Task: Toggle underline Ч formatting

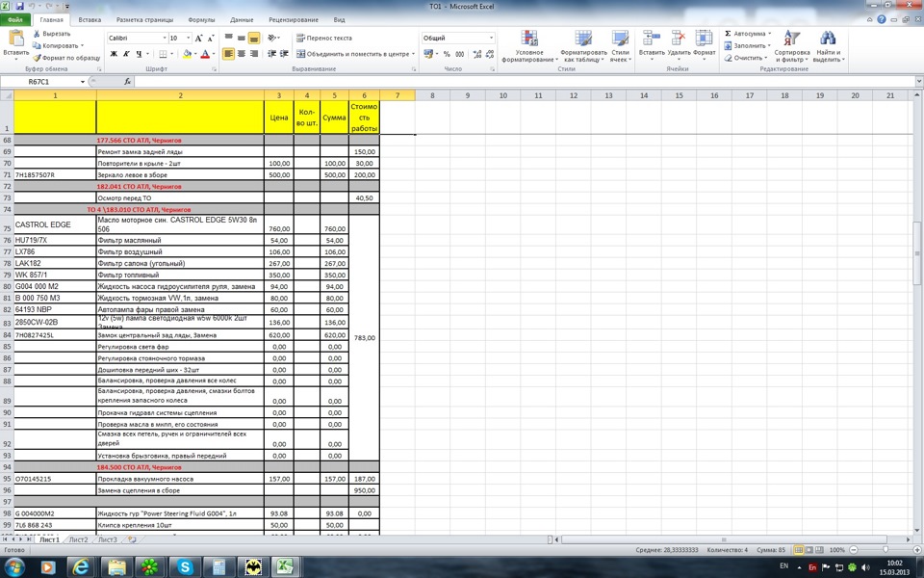Action: (139, 54)
